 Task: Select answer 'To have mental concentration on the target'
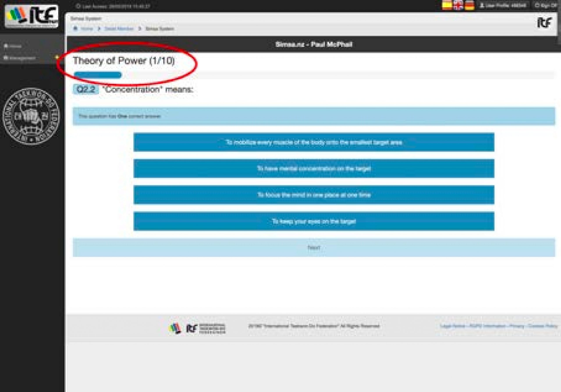314,168
